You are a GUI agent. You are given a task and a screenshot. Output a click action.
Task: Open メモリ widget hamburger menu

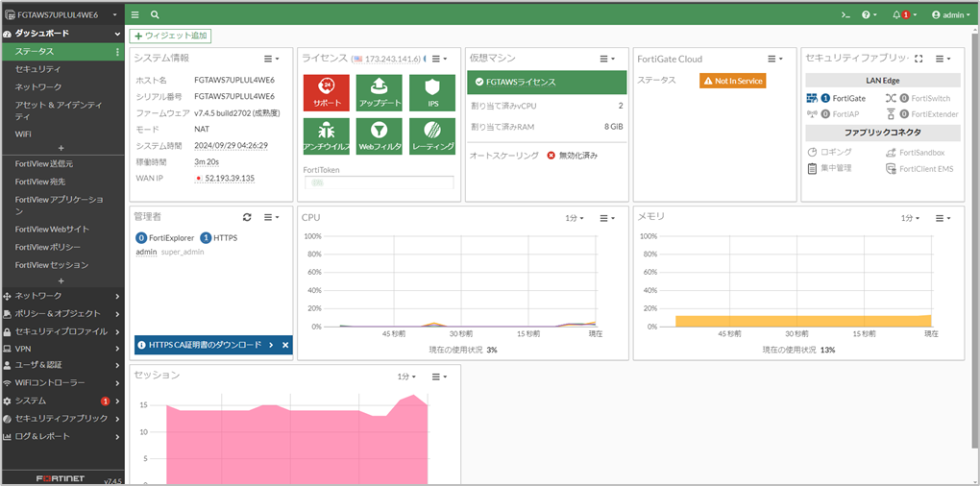(943, 218)
